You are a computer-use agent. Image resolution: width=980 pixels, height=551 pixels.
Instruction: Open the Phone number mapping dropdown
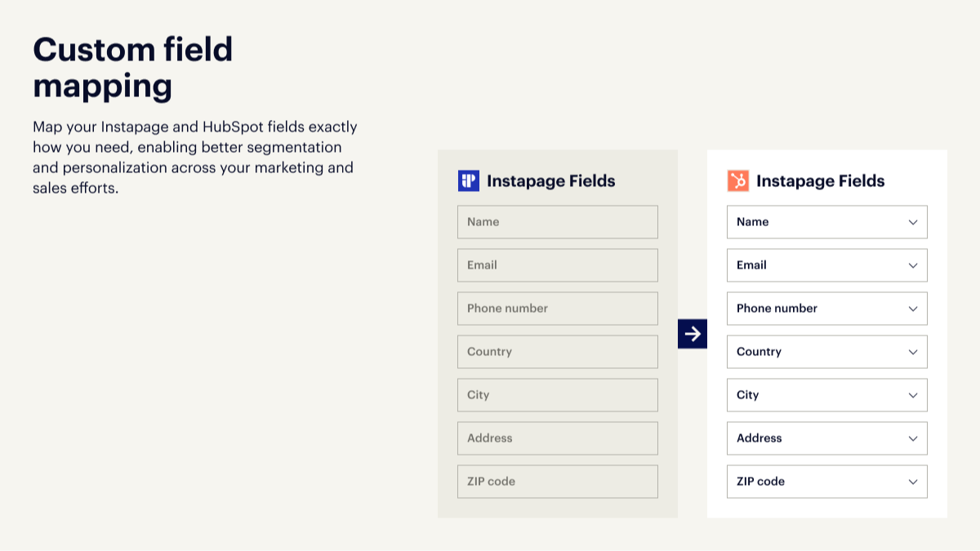pyautogui.click(x=826, y=309)
